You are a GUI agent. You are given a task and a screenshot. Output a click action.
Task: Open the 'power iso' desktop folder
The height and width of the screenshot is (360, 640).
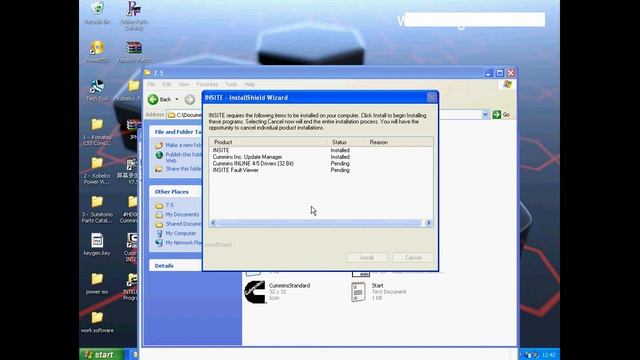(97, 283)
